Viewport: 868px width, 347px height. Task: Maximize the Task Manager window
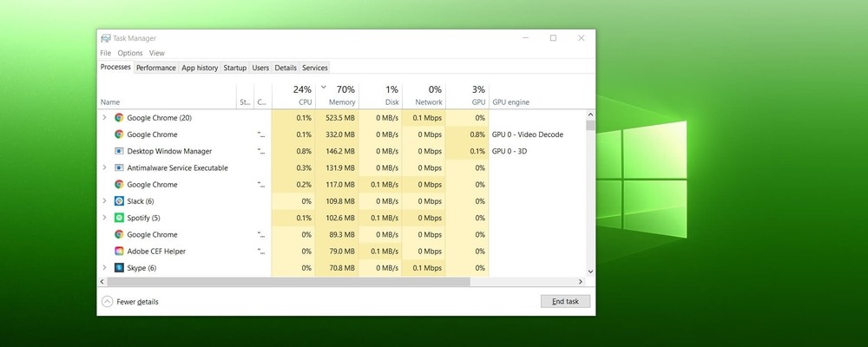coord(553,37)
